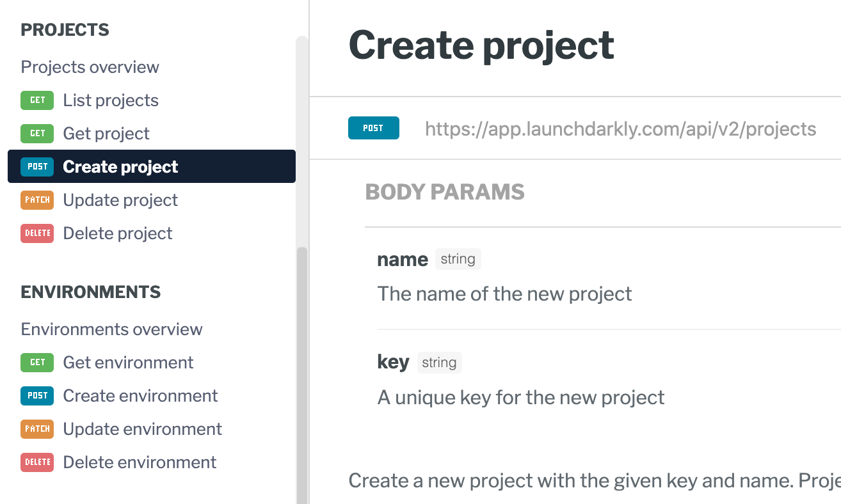Open the Create environment endpoint docs
The height and width of the screenshot is (504, 841).
pos(140,396)
